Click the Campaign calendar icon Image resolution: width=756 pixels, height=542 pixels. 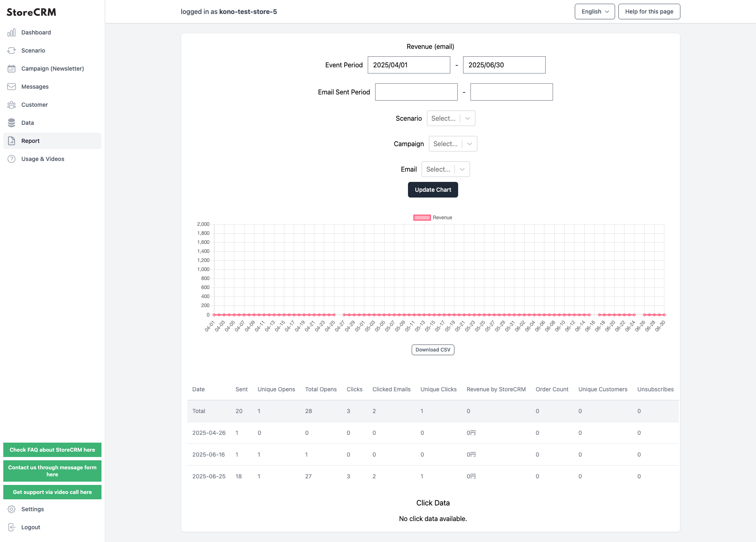coord(12,69)
